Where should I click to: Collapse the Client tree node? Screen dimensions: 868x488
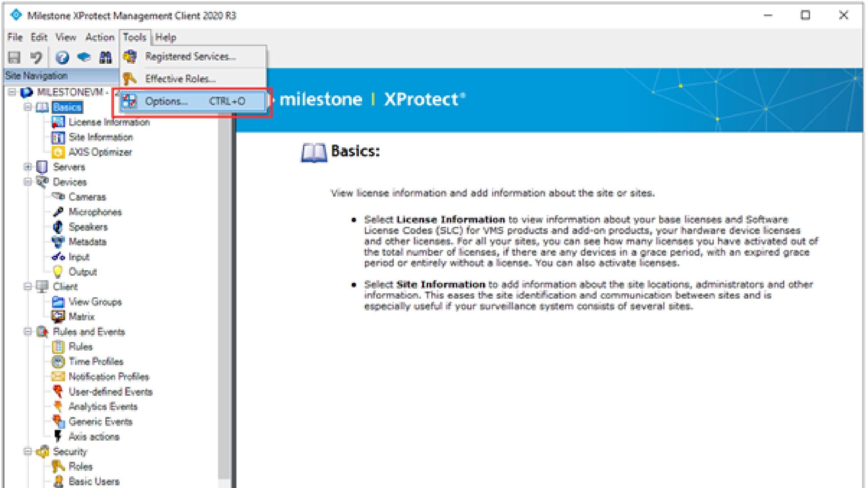point(28,286)
